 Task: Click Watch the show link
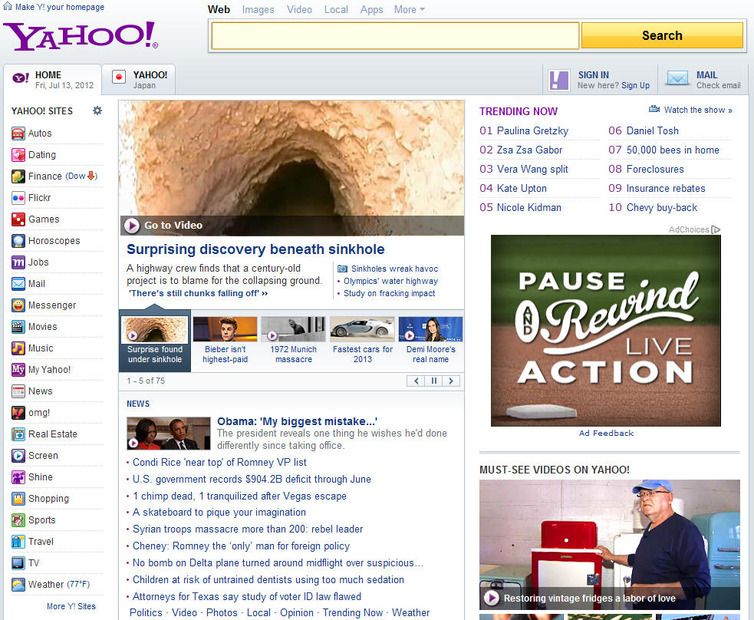[x=698, y=110]
